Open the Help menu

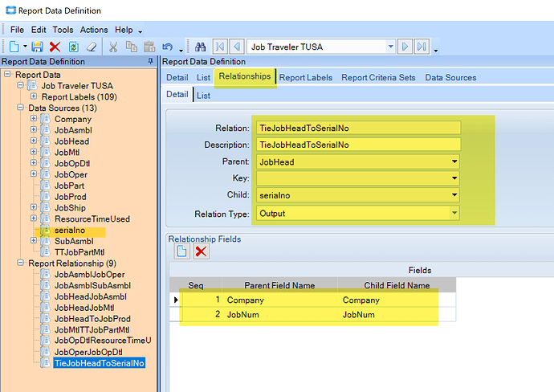[124, 30]
